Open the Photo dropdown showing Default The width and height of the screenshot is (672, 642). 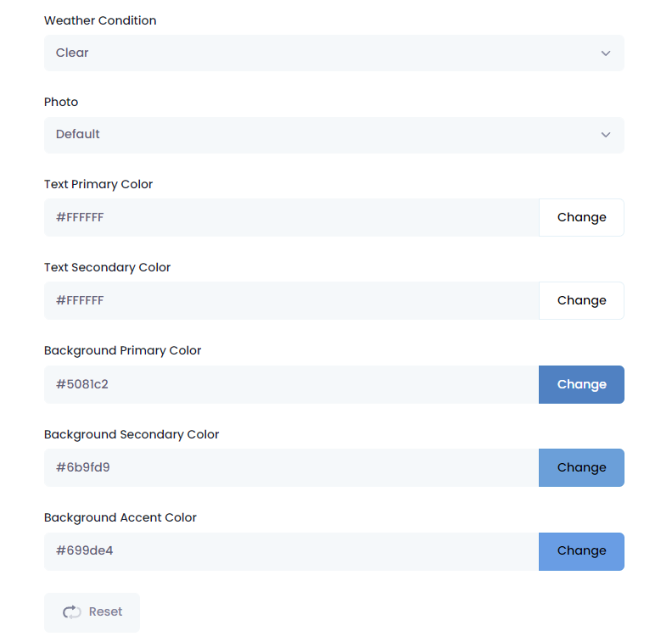333,135
